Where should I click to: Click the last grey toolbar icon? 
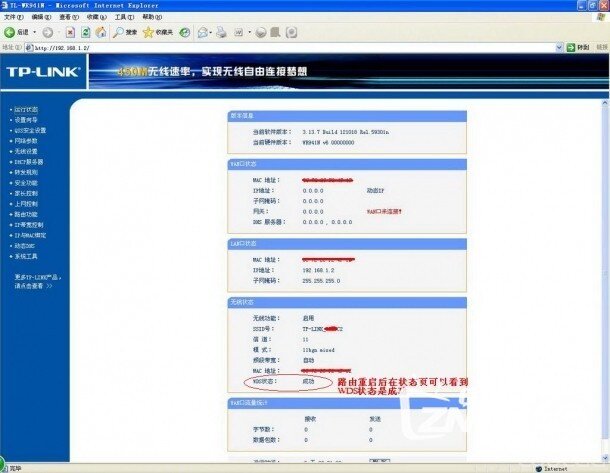pyautogui.click(x=291, y=33)
